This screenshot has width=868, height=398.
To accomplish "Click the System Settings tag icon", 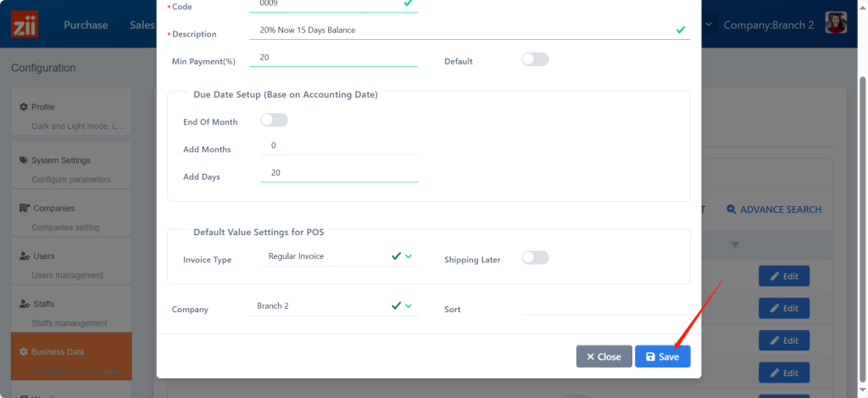I will (x=24, y=160).
